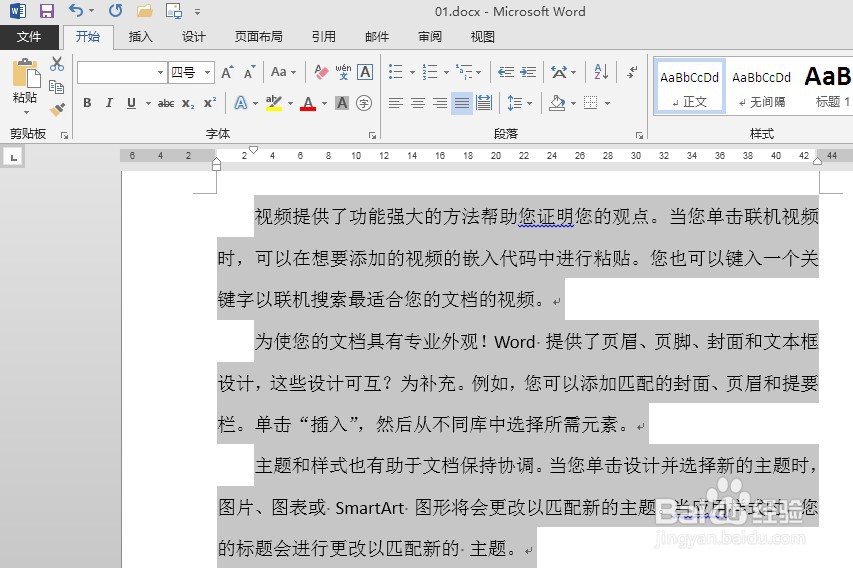Toggle superscript formatting

[210, 103]
